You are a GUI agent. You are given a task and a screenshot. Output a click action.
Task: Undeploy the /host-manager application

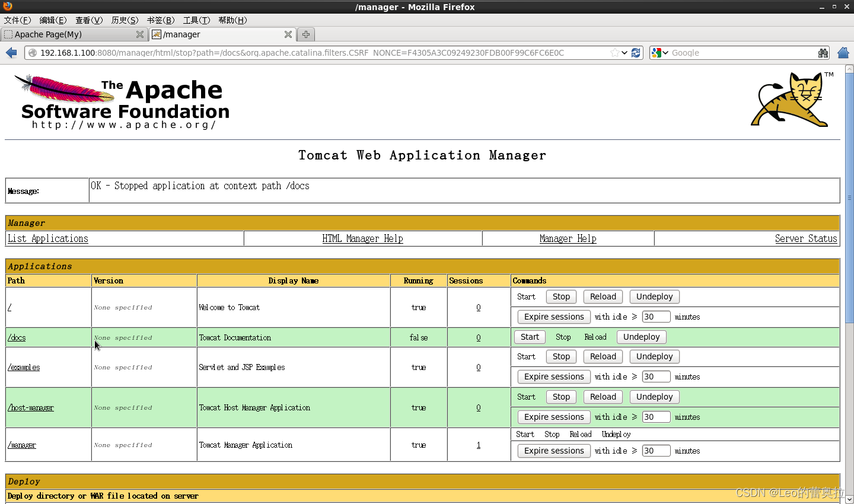click(x=655, y=397)
